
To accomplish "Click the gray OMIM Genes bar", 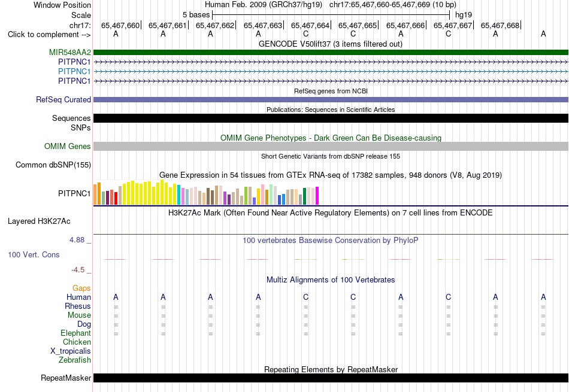I will (331, 147).
